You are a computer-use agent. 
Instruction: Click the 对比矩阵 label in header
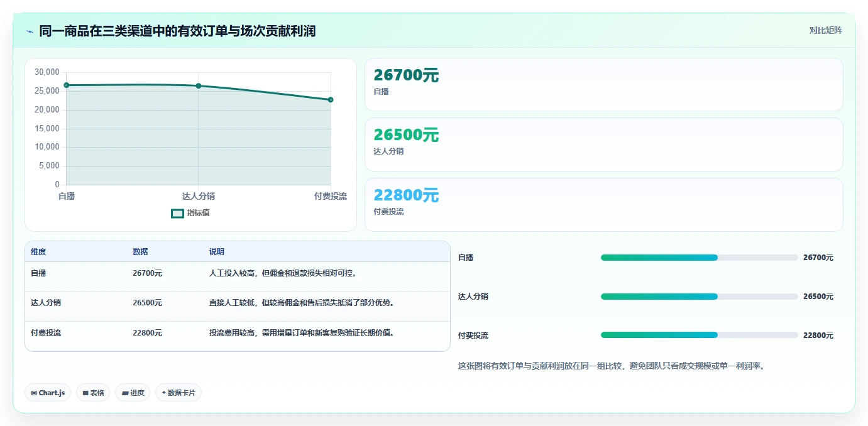tap(825, 30)
